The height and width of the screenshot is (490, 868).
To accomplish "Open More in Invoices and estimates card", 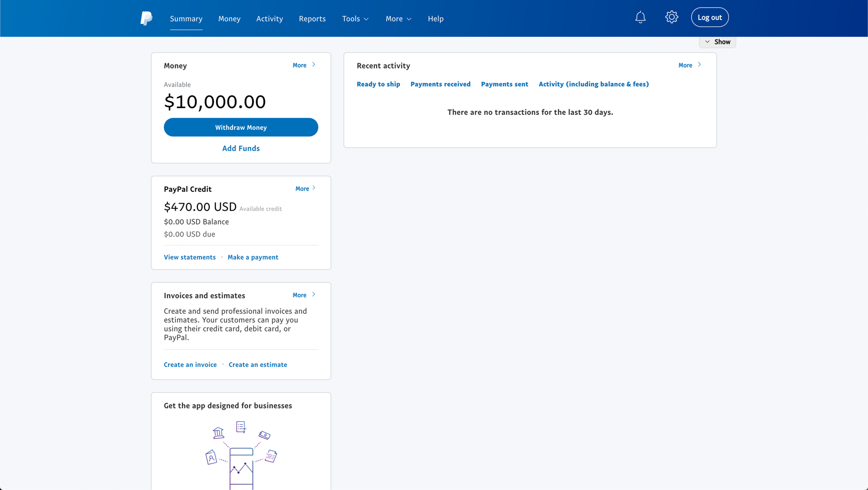I will click(304, 295).
